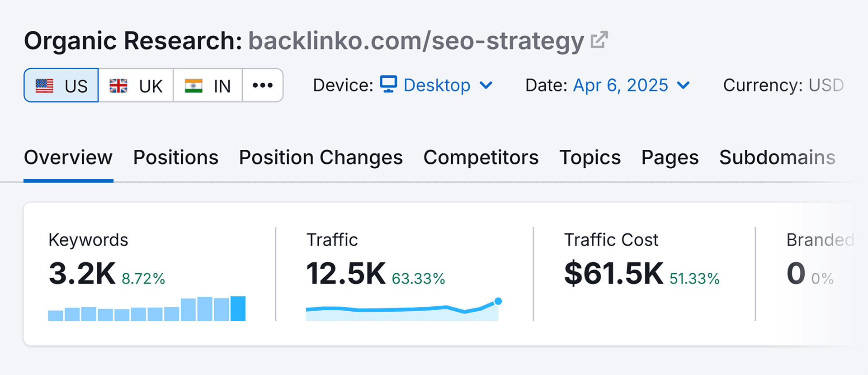
Task: Expand the Device Desktop dropdown
Action: pos(486,85)
